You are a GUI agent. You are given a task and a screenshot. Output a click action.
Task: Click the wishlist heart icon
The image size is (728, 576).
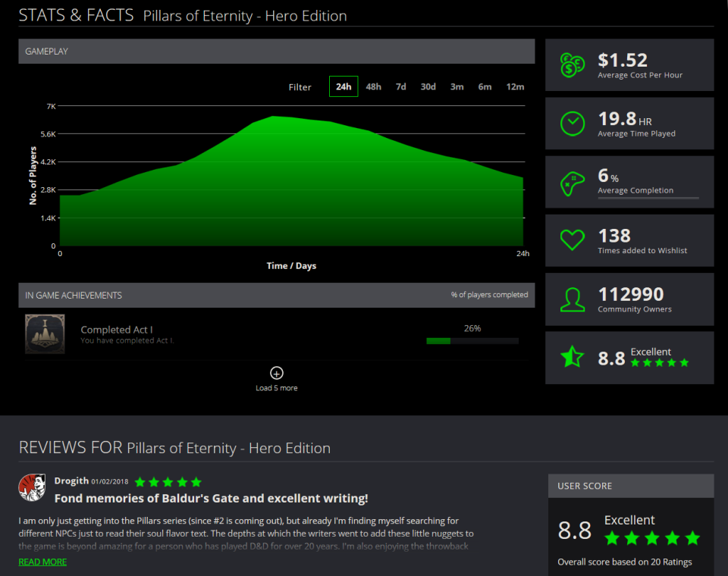point(572,240)
